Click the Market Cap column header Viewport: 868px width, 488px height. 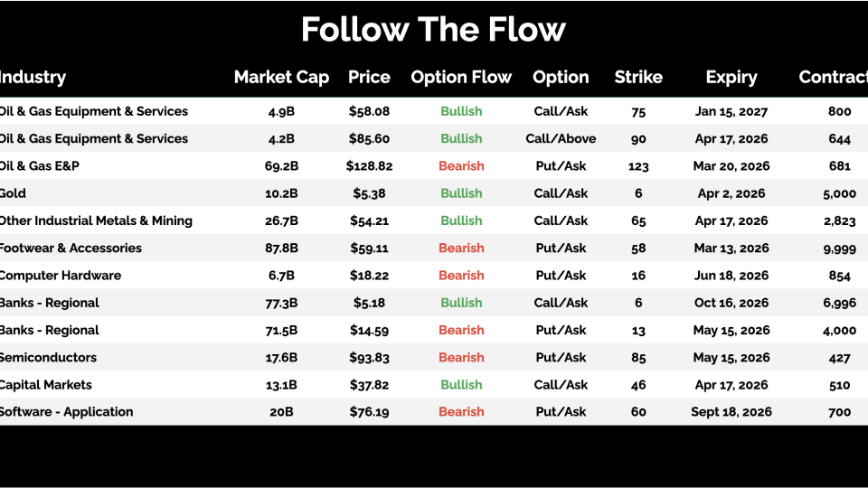tap(281, 78)
